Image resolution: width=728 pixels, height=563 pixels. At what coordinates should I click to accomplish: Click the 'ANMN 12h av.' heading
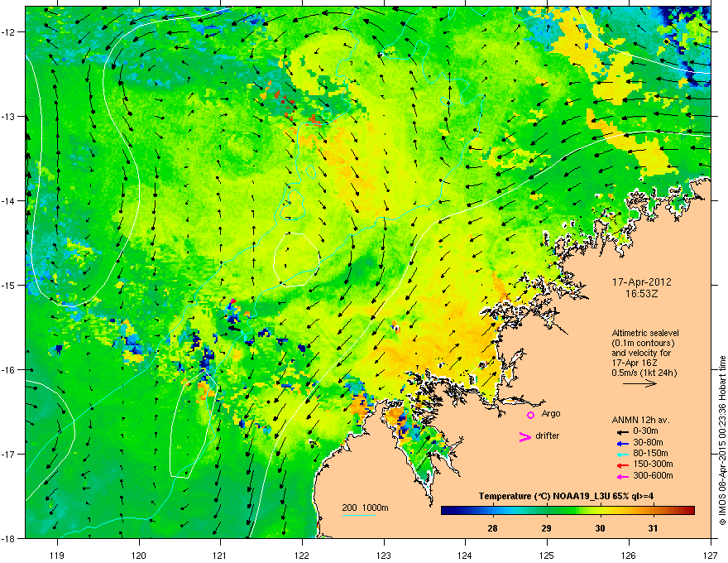coord(640,420)
